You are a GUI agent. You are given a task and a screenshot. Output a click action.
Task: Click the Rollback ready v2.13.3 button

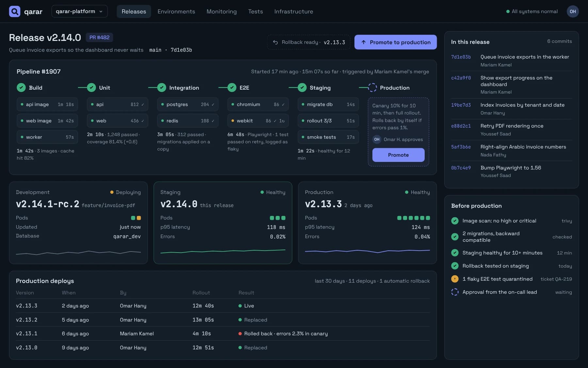pyautogui.click(x=309, y=42)
